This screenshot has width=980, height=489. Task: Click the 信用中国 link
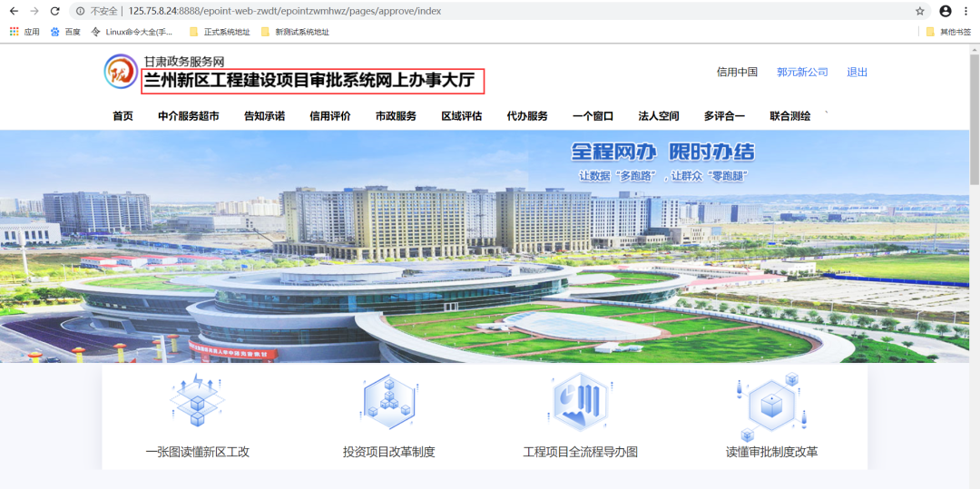pyautogui.click(x=737, y=73)
